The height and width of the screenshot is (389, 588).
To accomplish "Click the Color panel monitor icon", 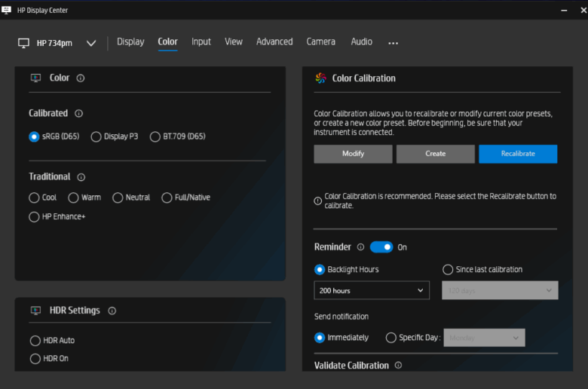I will coord(35,78).
